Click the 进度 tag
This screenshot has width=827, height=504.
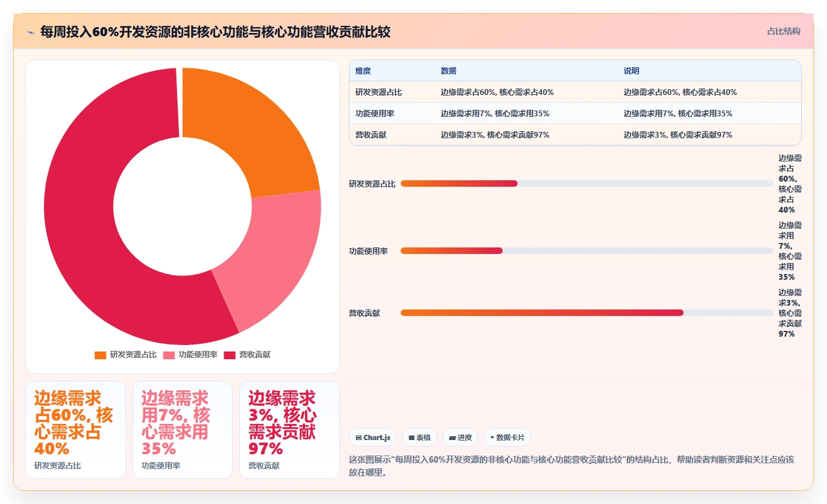coord(460,437)
